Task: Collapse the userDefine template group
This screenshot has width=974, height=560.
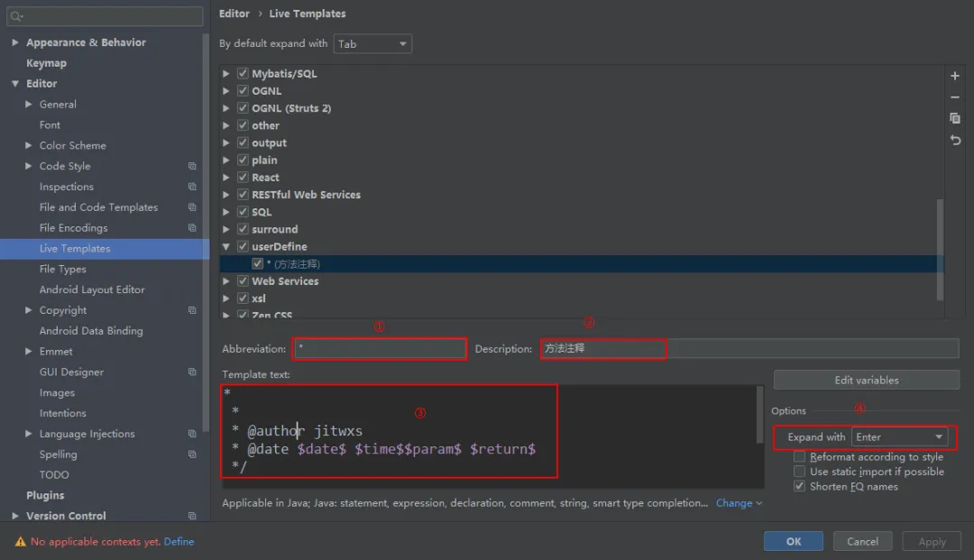Action: pos(226,246)
